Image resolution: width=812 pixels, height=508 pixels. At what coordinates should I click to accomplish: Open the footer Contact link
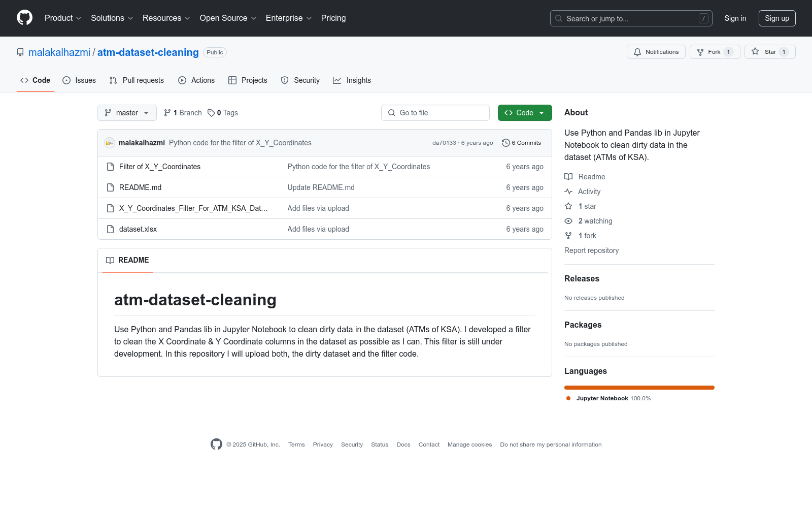coord(429,444)
